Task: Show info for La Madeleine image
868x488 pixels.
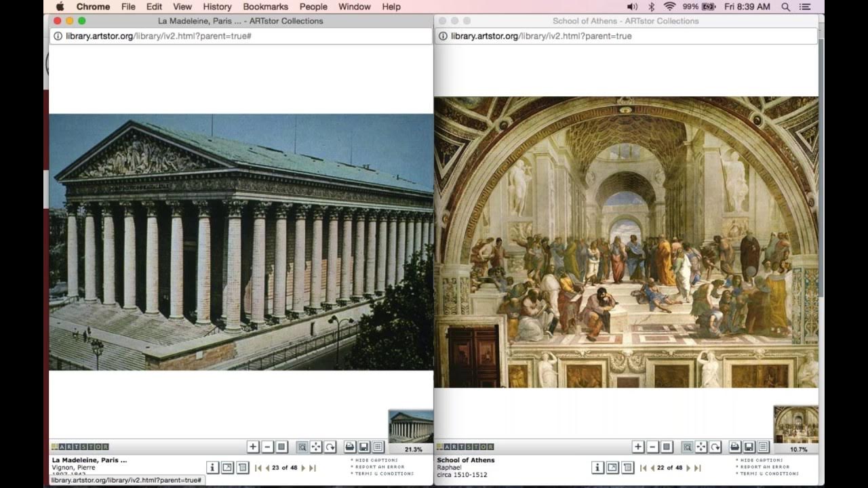Action: (x=212, y=468)
